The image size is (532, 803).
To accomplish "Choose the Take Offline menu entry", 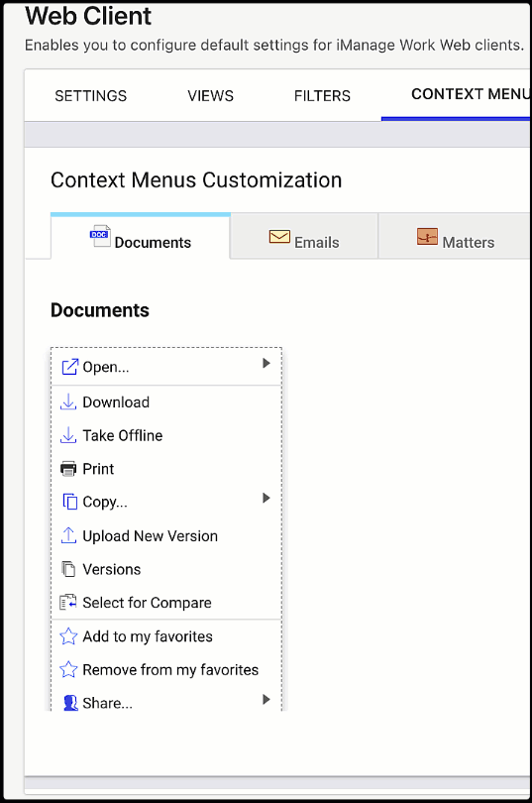I will point(166,435).
